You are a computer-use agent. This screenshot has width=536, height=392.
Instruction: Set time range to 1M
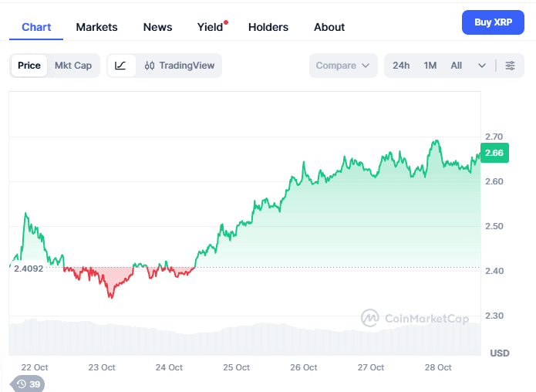pyautogui.click(x=430, y=66)
